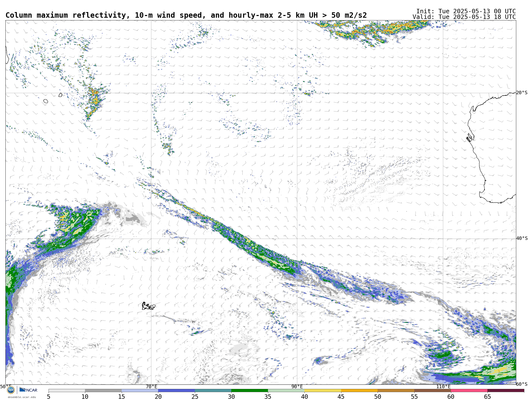
Task: Click the colorbar tick label 50
Action: [378, 397]
